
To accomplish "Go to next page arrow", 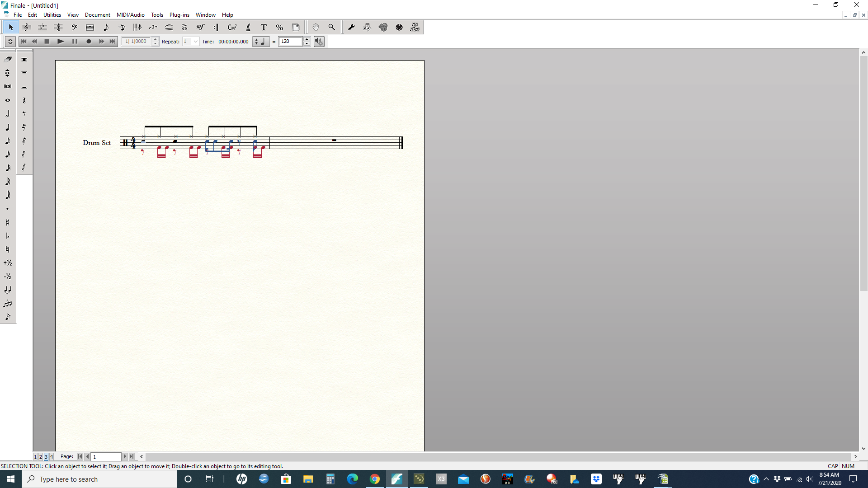I will click(x=125, y=457).
